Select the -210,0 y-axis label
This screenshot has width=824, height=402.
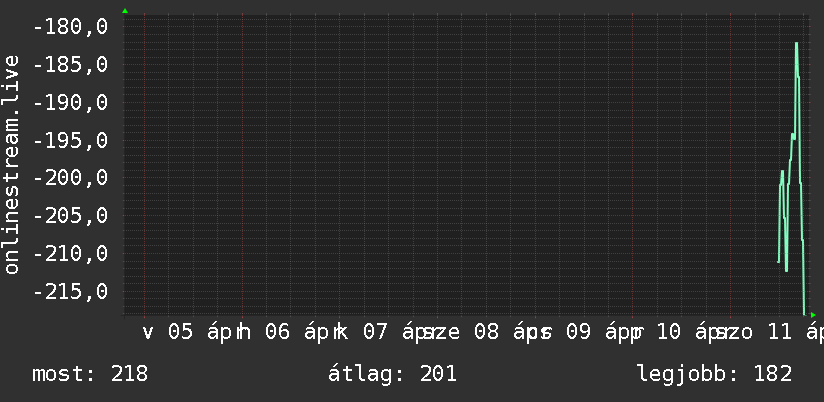pos(70,254)
